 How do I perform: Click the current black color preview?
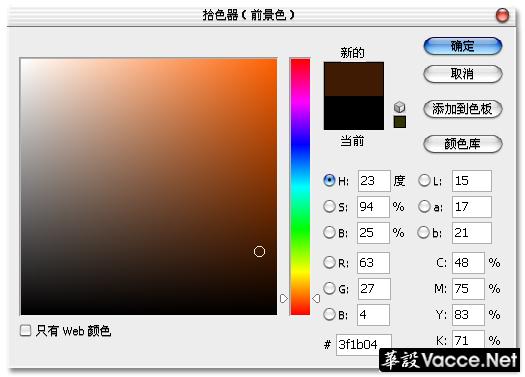[x=354, y=113]
